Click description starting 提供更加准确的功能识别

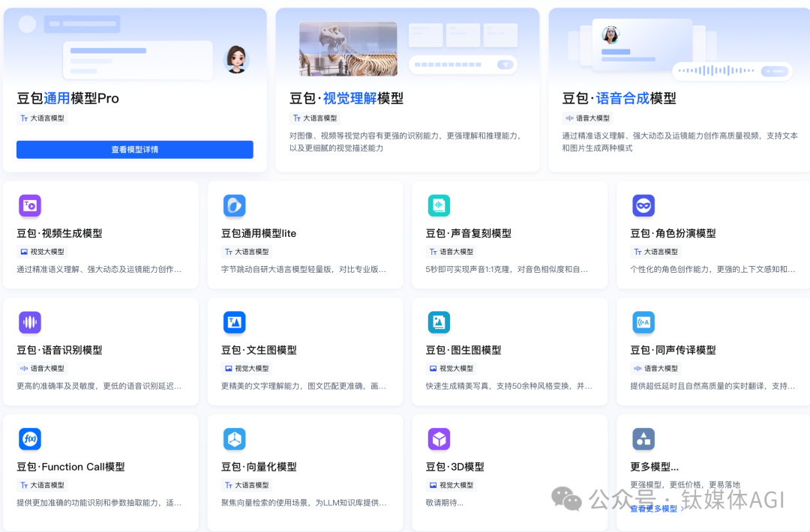coord(99,503)
